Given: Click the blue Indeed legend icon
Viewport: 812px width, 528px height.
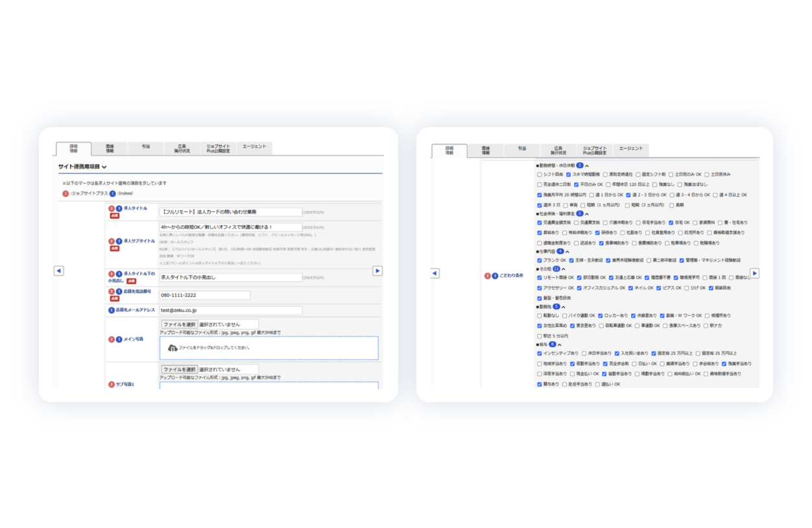Looking at the screenshot, I should (x=113, y=193).
